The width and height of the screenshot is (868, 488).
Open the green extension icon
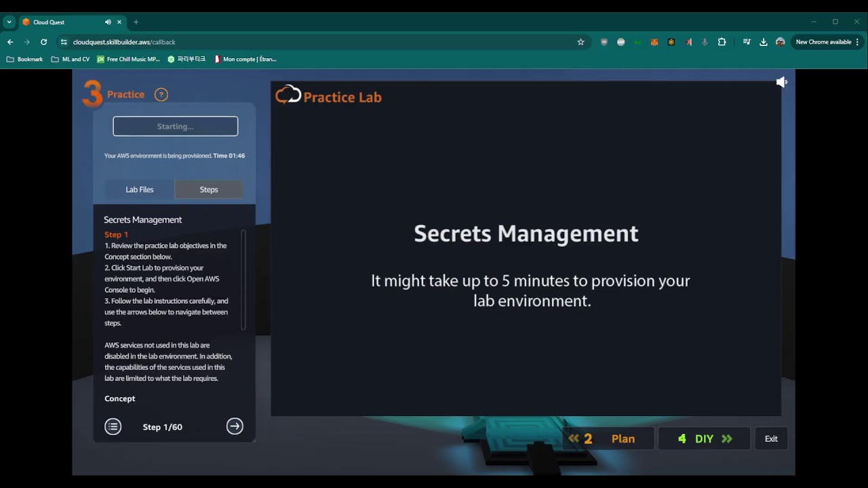637,42
